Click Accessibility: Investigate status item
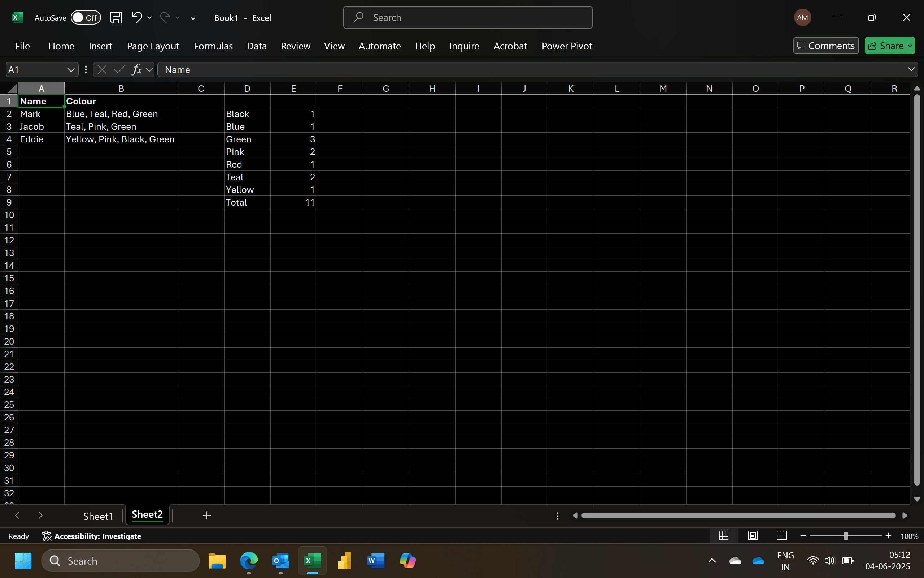Screen dimensions: 924x578 pyautogui.click(x=91, y=536)
